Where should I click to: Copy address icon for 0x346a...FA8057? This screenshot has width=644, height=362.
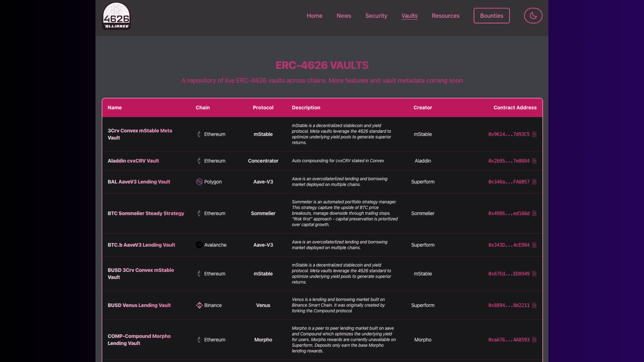click(534, 182)
